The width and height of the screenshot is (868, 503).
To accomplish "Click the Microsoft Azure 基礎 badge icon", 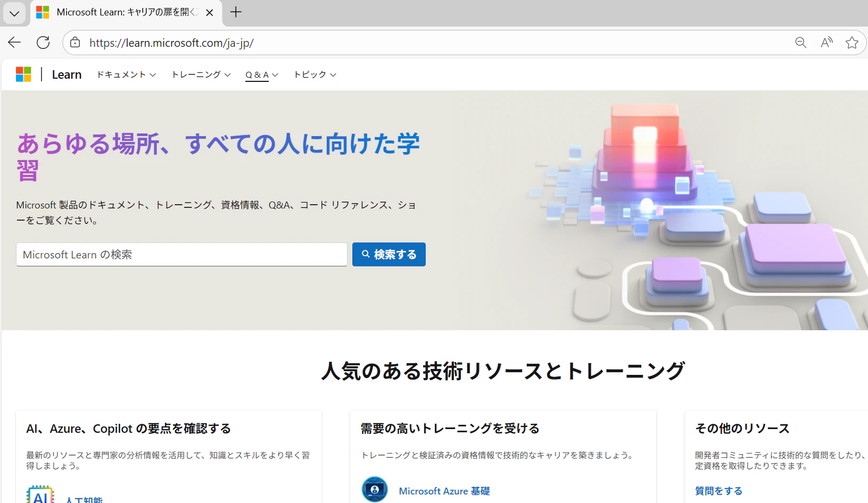I will [x=375, y=489].
